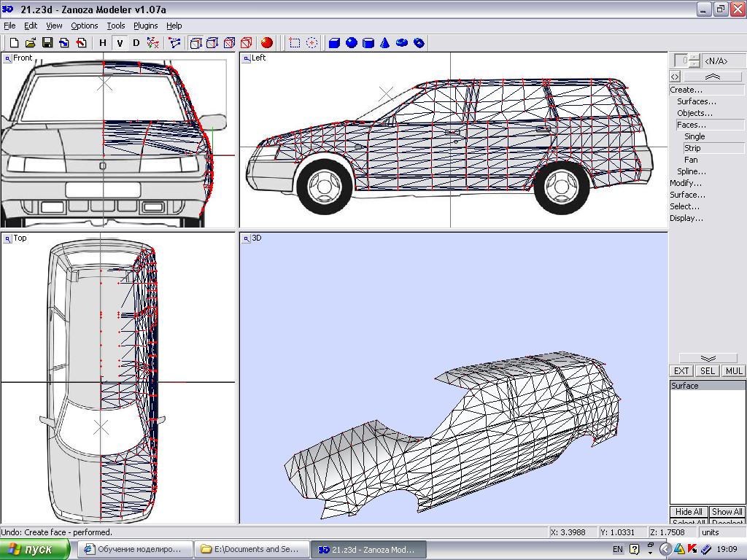Toggle the H axis lock button
This screenshot has height=560, width=747.
[x=103, y=43]
